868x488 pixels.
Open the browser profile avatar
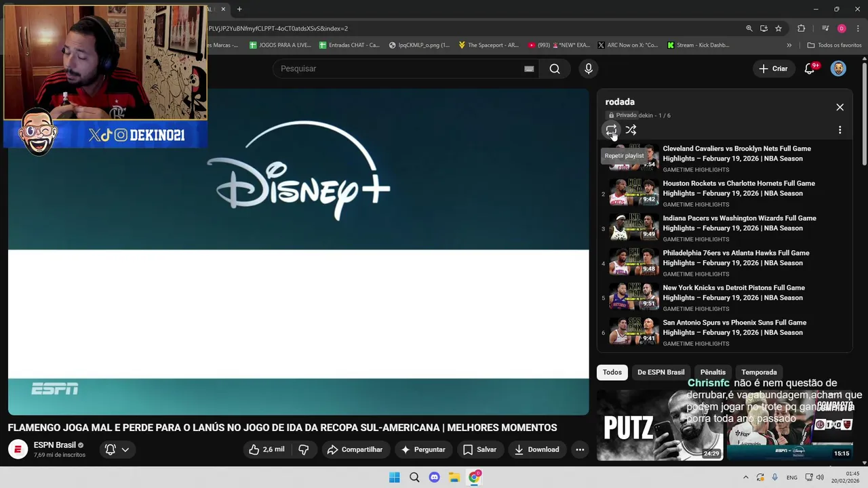(842, 28)
